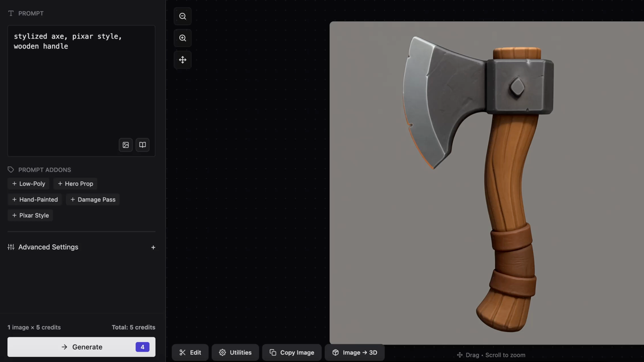Expand Advanced Settings with the plus icon
The height and width of the screenshot is (362, 644).
point(153,248)
